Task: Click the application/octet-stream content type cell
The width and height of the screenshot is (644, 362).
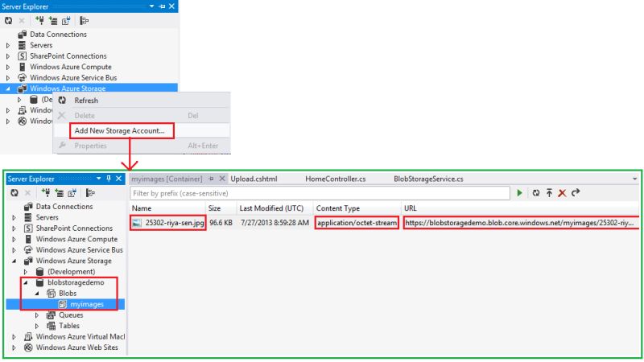Action: coord(357,223)
